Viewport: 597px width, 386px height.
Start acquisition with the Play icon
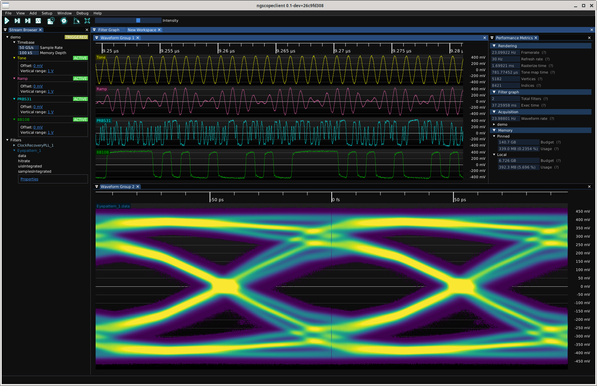[6, 21]
